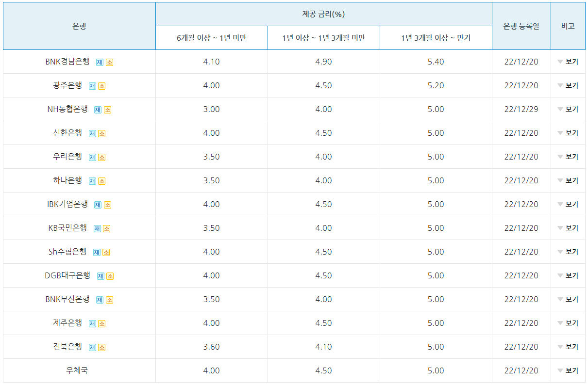Click the 4.90 rate for BNK경남은행
This screenshot has width=588, height=386.
pos(324,62)
